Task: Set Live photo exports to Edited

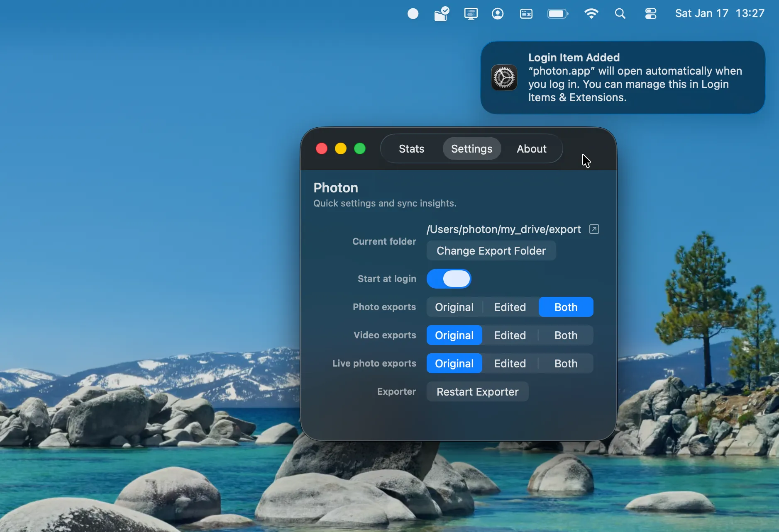Action: click(510, 363)
